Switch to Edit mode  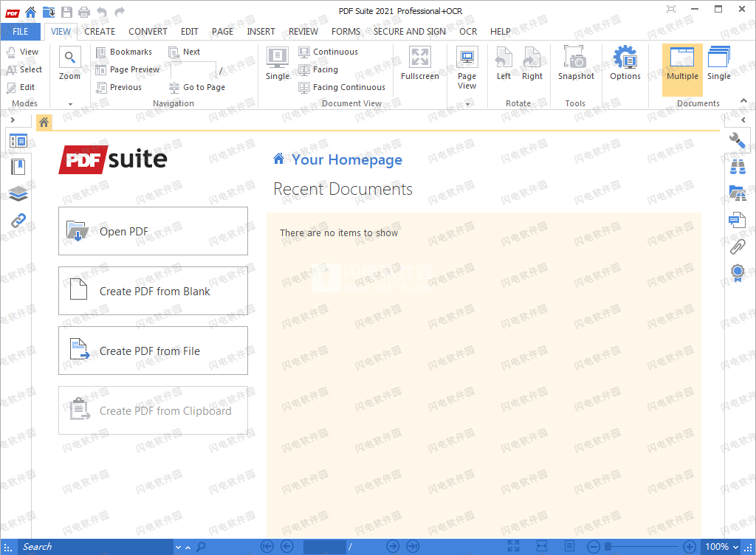pos(20,87)
